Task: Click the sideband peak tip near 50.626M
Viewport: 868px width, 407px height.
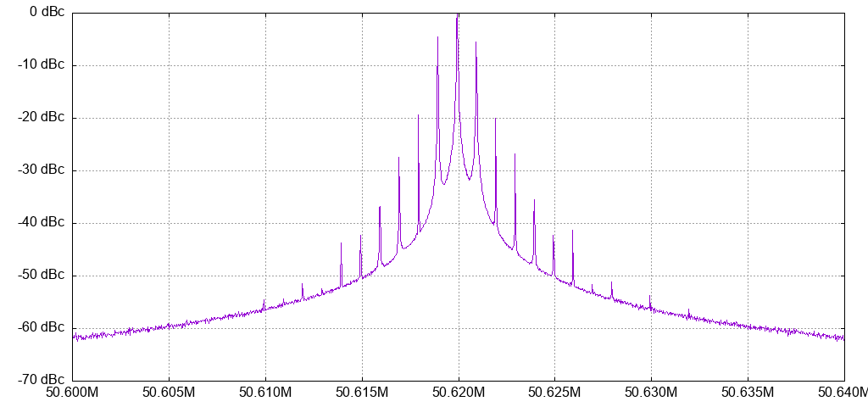Action: (x=572, y=231)
